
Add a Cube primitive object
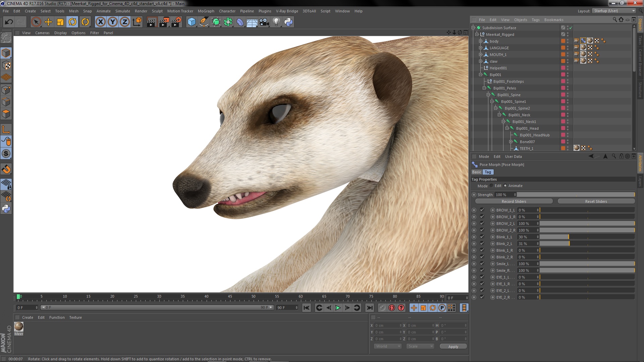tap(192, 22)
